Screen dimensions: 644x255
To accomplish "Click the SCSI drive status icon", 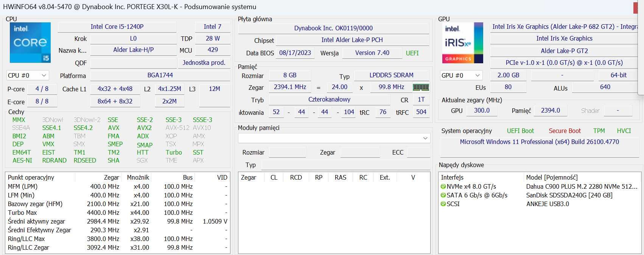I will [x=443, y=204].
